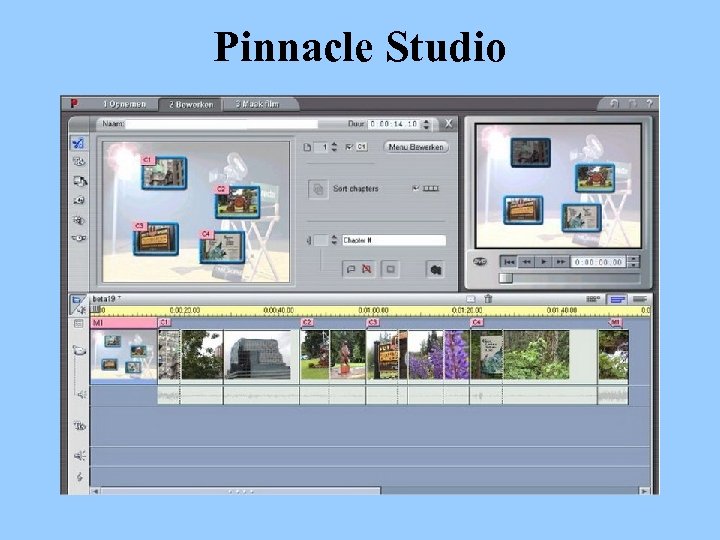Image resolution: width=720 pixels, height=540 pixels.
Task: Switch to timeline view
Action: point(617,299)
